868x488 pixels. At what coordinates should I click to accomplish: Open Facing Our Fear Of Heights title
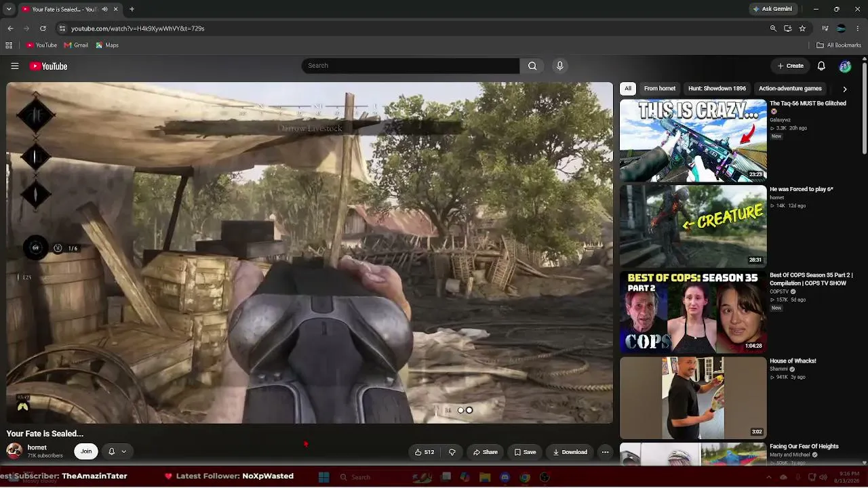(804, 447)
